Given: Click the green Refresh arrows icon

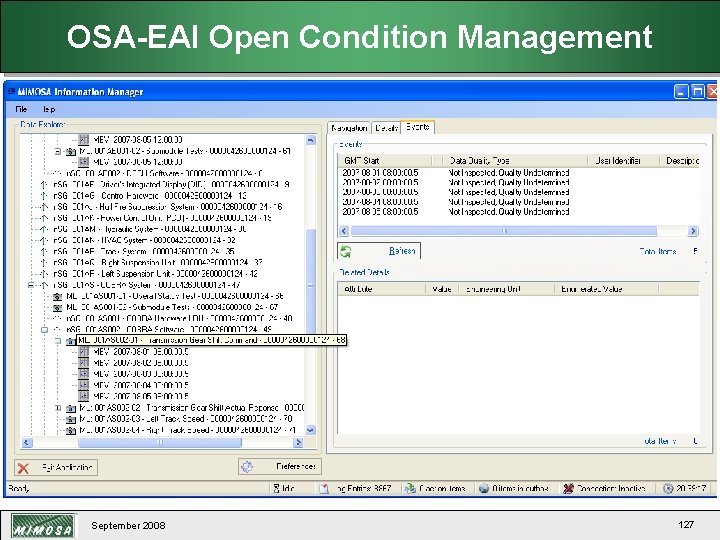Looking at the screenshot, I should pos(346,251).
